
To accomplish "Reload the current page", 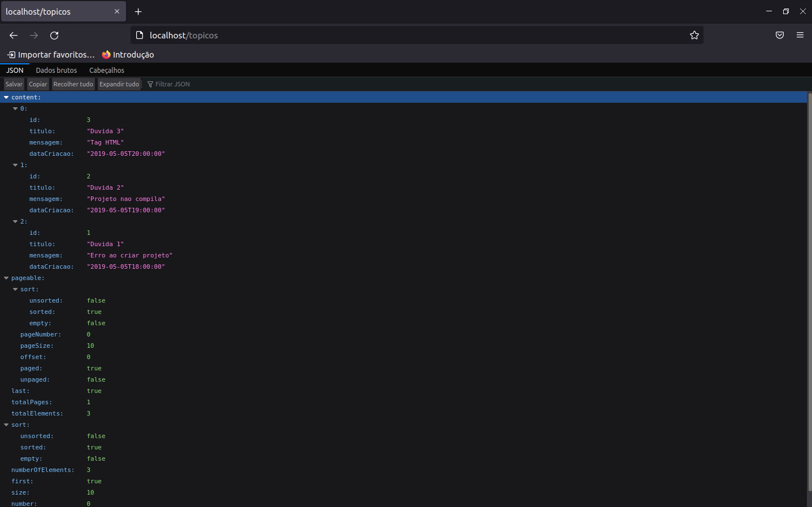I will click(x=54, y=35).
